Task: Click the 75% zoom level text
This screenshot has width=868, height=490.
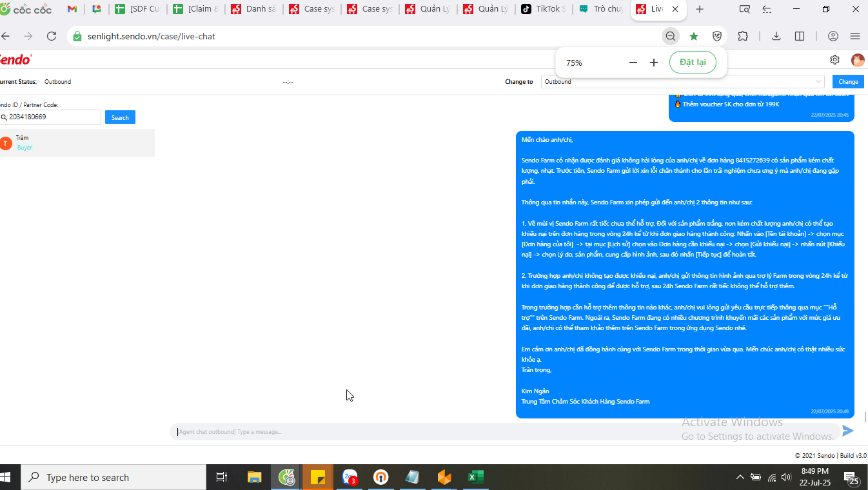Action: click(574, 63)
